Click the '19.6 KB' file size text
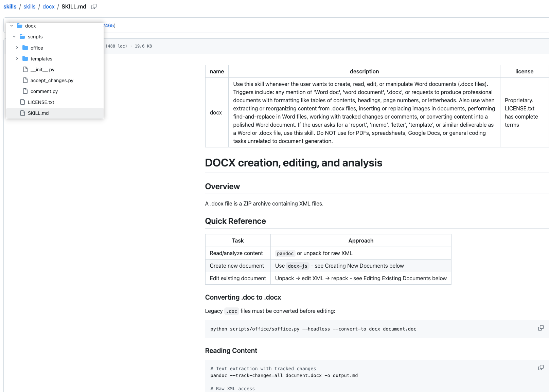This screenshot has height=392, width=549. click(143, 46)
